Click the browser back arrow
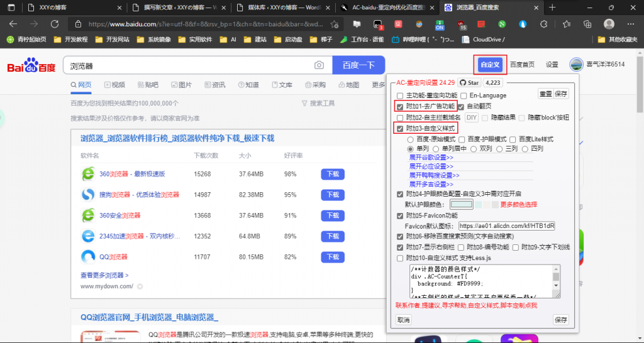Viewport: 644px width, 343px height. coord(13,24)
